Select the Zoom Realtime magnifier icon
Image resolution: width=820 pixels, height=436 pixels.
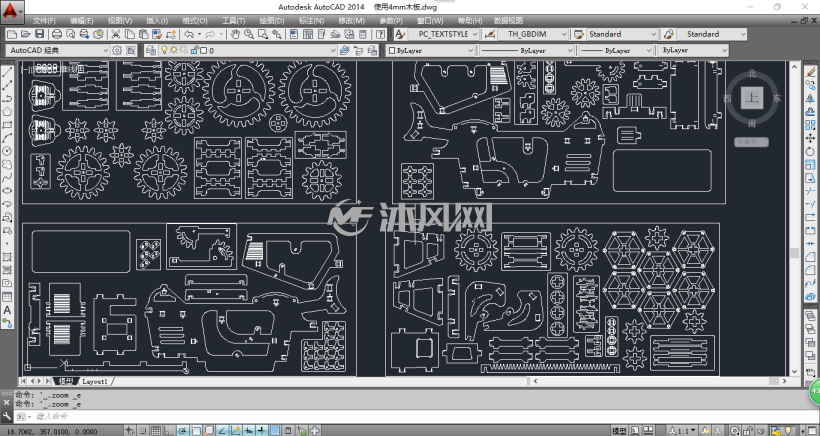pyautogui.click(x=249, y=34)
